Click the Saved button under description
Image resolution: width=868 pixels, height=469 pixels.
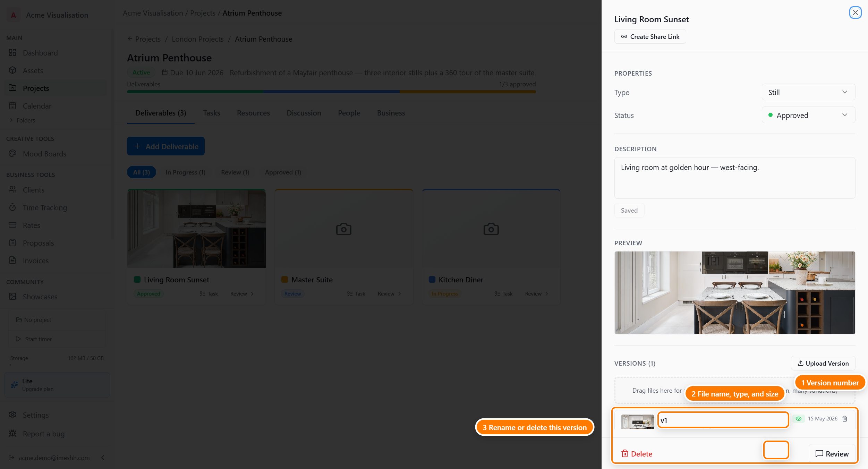tap(629, 210)
